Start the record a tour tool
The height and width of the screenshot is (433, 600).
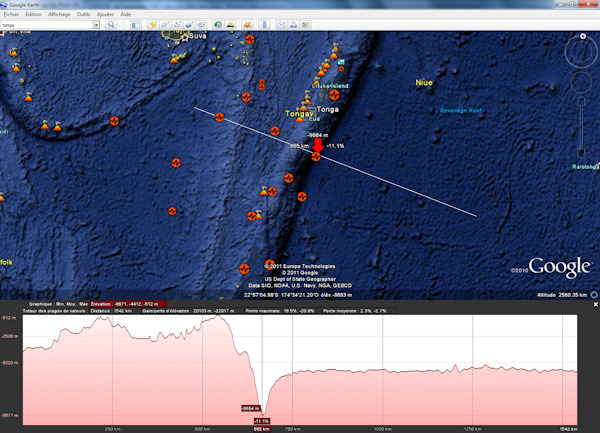(x=201, y=25)
